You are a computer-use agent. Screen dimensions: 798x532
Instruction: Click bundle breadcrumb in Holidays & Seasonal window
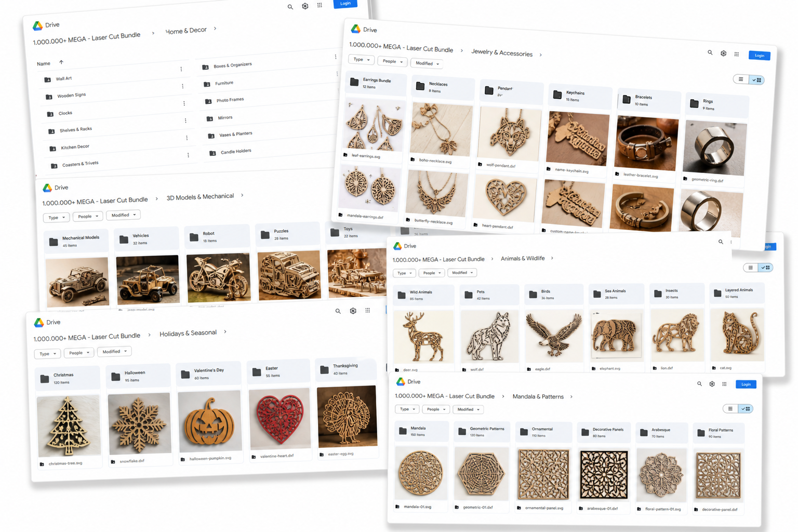pyautogui.click(x=87, y=337)
